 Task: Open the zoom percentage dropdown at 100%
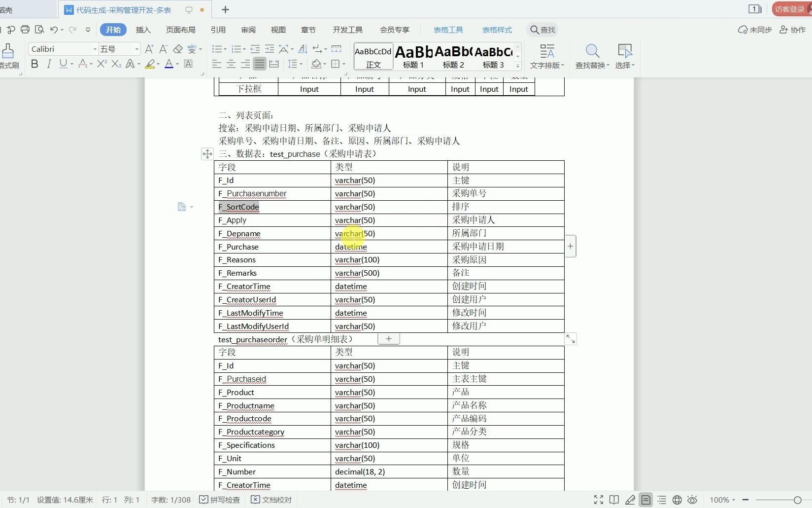(723, 500)
